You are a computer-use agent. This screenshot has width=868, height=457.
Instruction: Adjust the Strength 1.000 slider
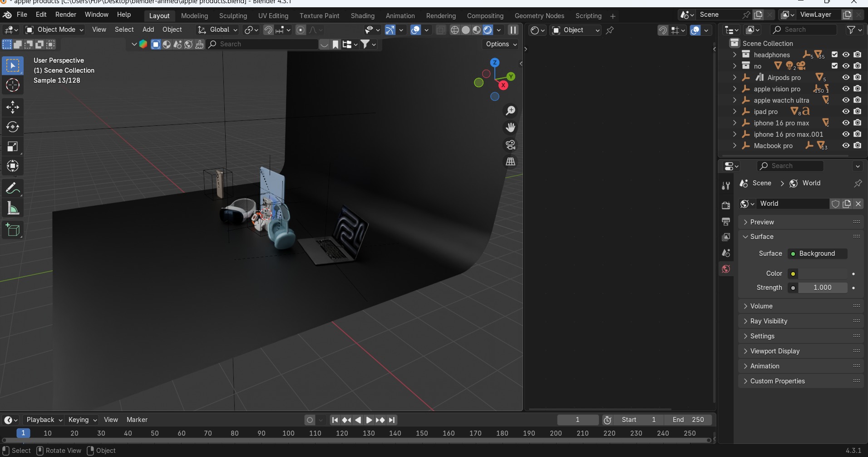click(822, 288)
